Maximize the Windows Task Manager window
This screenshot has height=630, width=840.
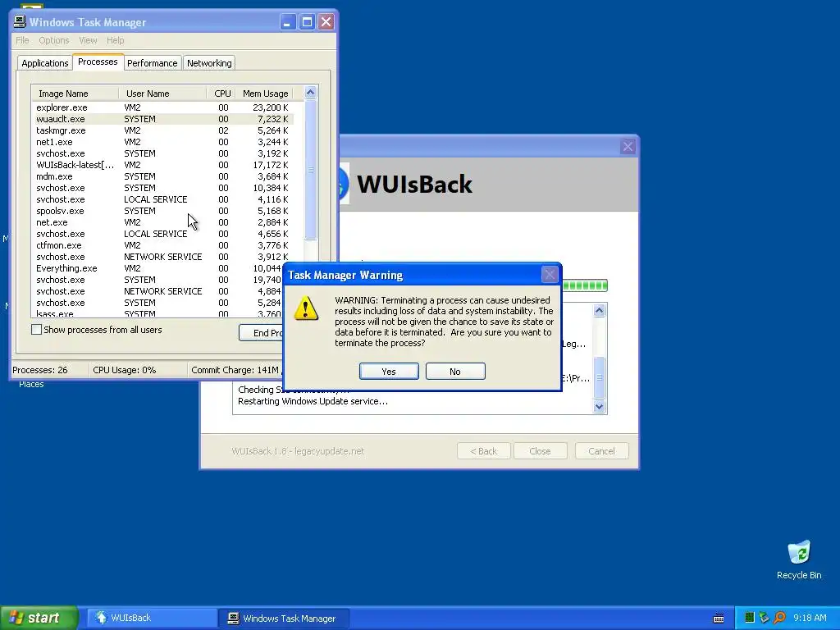(x=307, y=22)
